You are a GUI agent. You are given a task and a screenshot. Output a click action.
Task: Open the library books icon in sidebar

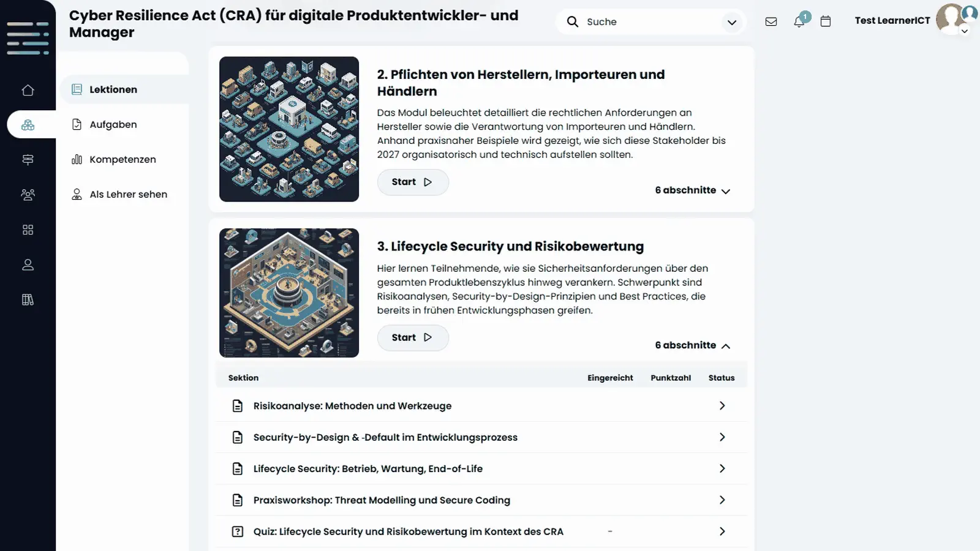(x=28, y=299)
